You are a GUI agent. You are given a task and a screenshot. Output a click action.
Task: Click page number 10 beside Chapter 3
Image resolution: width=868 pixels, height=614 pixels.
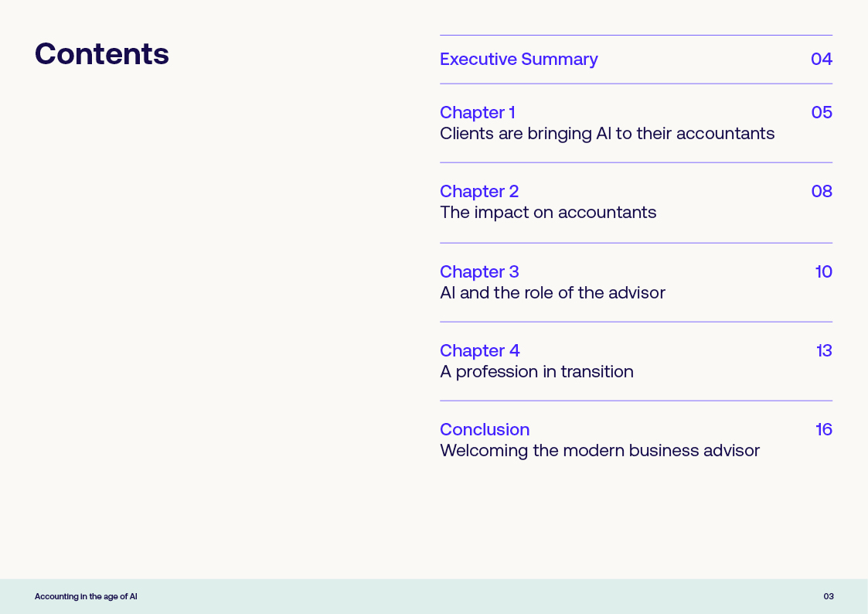(823, 272)
